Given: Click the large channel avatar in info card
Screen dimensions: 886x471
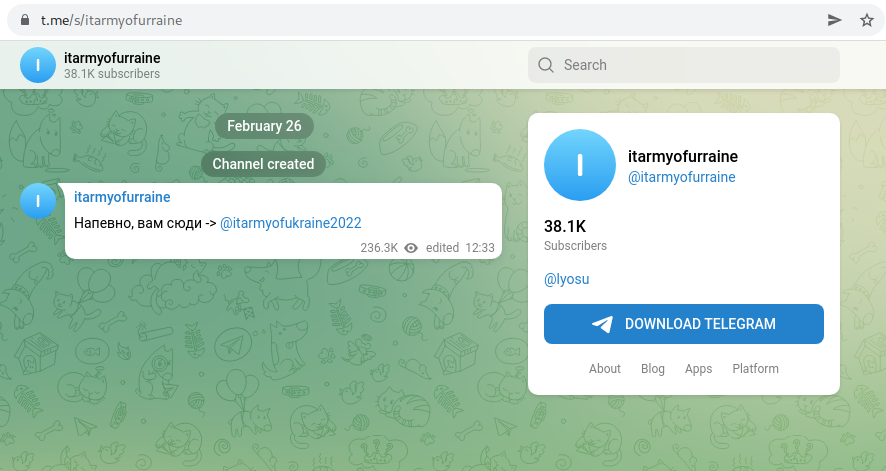Looking at the screenshot, I should (580, 165).
